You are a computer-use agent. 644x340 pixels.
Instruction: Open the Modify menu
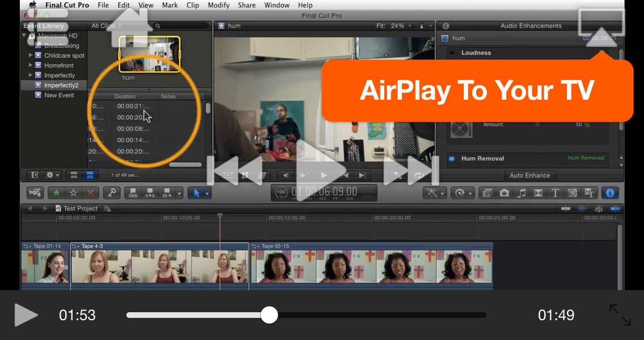[x=219, y=5]
